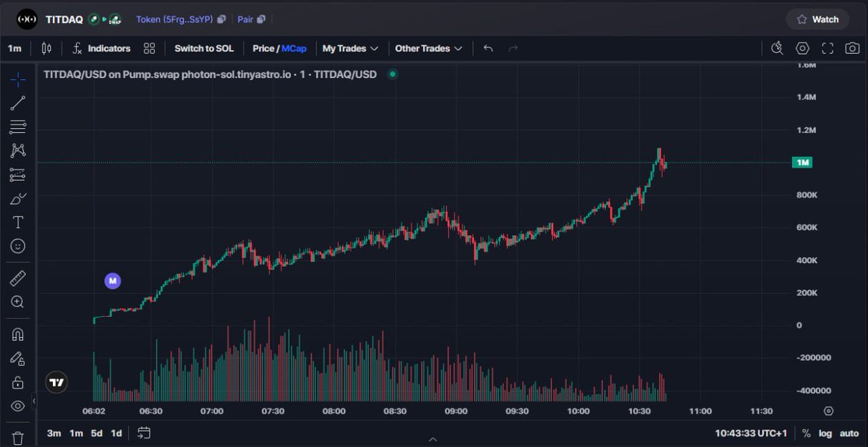
Task: Click the TITDAQ/USD chart legend title
Action: [210, 74]
